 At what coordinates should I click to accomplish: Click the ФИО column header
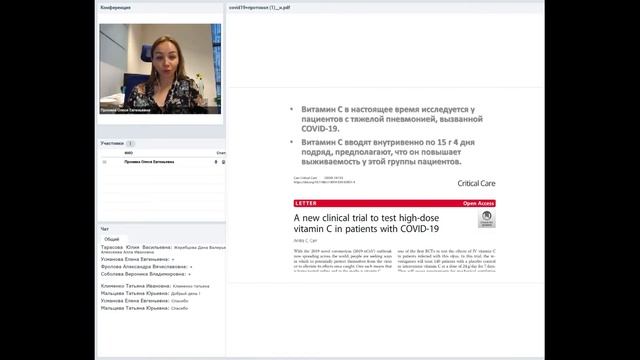click(129, 153)
